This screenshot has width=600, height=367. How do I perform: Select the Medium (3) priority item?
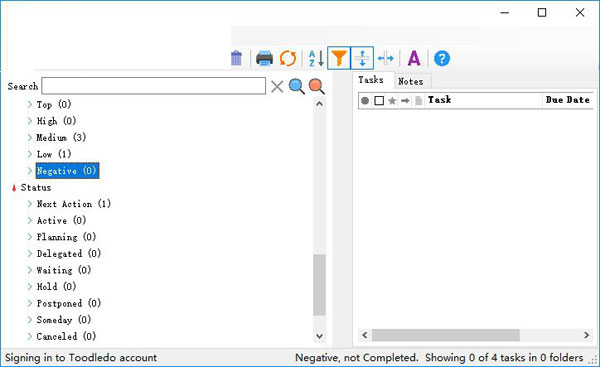point(61,137)
